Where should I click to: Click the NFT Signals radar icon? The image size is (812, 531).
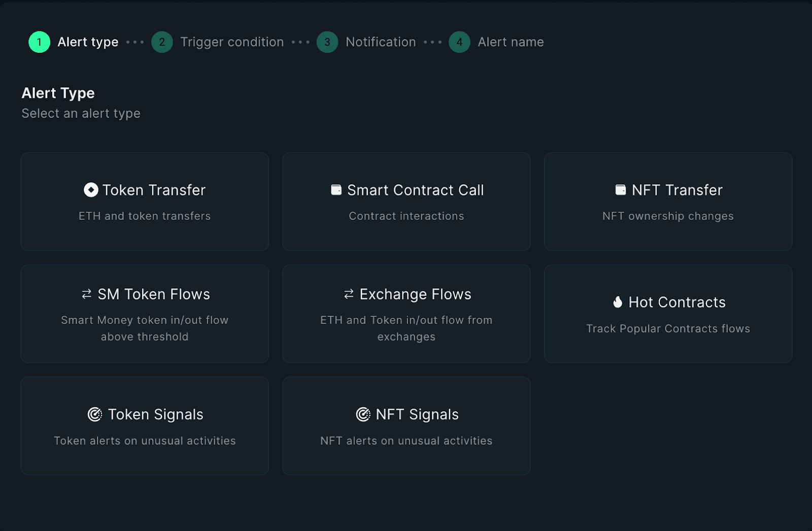363,414
